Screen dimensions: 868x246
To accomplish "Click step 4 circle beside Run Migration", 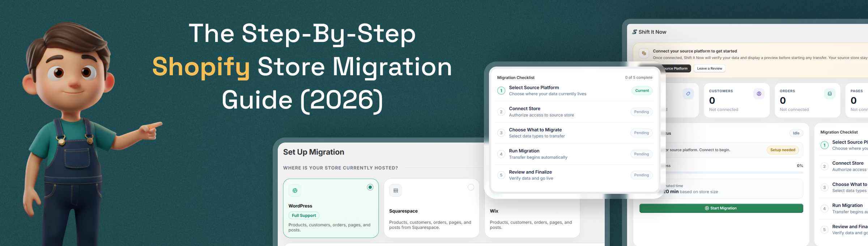I will (x=501, y=154).
